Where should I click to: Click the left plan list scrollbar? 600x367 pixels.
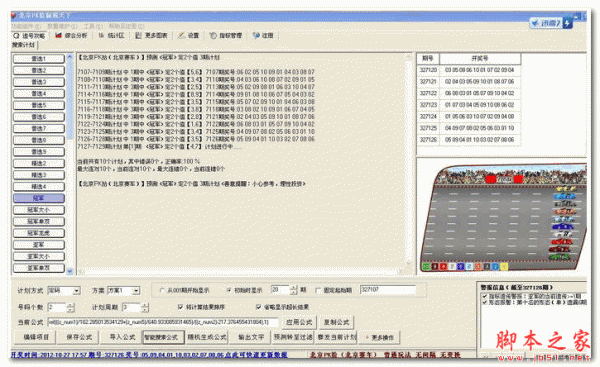click(70, 164)
